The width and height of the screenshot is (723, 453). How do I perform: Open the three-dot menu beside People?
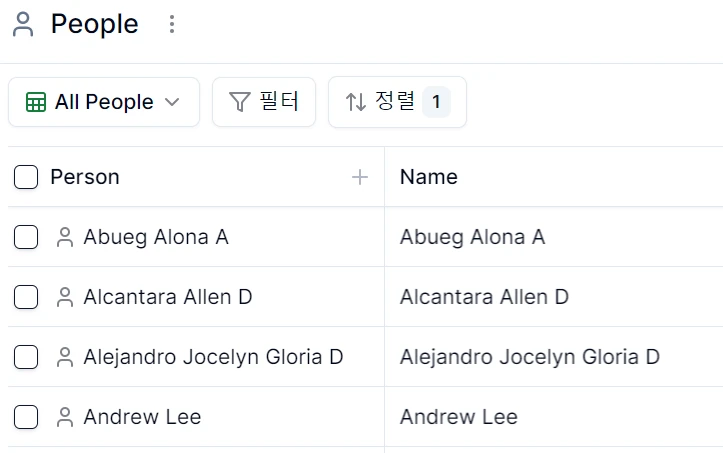[x=172, y=24]
